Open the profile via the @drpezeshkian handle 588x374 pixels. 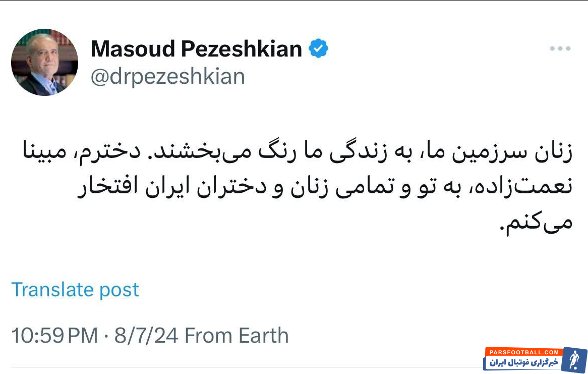[x=167, y=76]
